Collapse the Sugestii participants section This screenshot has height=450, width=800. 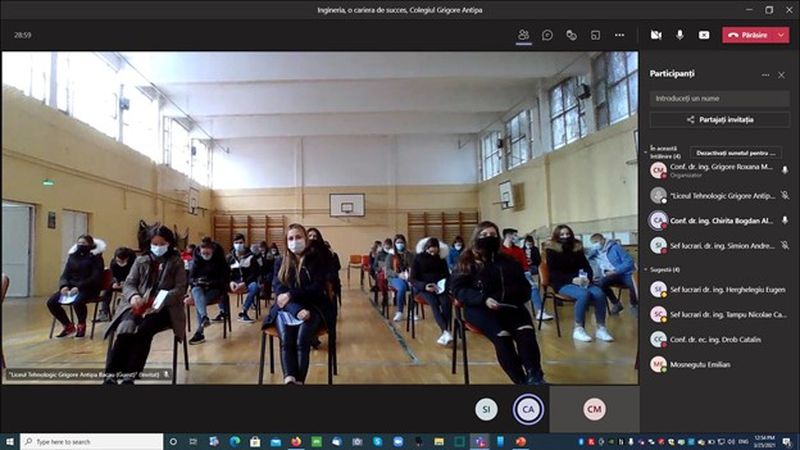click(646, 269)
